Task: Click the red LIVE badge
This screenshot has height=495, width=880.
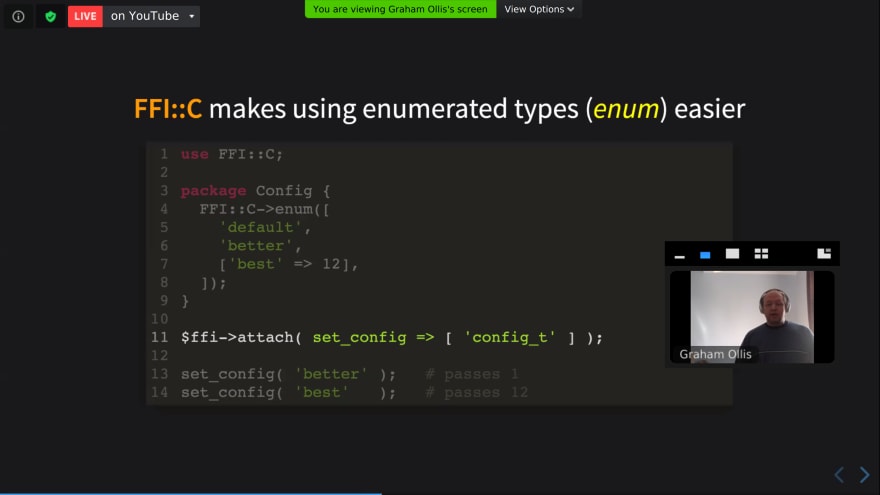Action: pos(85,16)
